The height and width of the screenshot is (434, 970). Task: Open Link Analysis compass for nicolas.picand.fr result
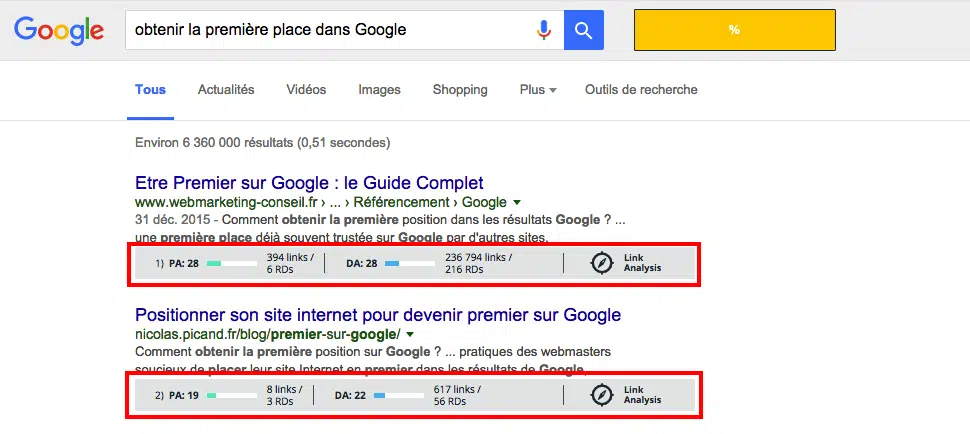[602, 395]
